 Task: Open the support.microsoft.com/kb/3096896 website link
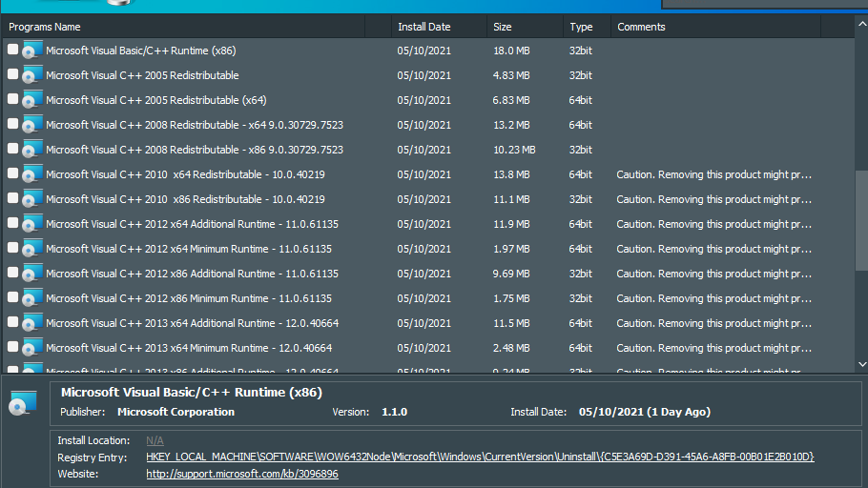point(242,474)
